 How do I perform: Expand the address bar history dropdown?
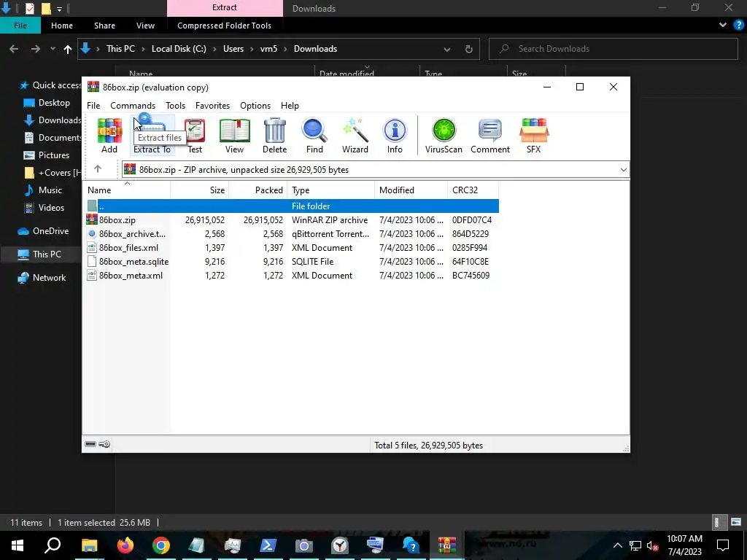(x=447, y=49)
